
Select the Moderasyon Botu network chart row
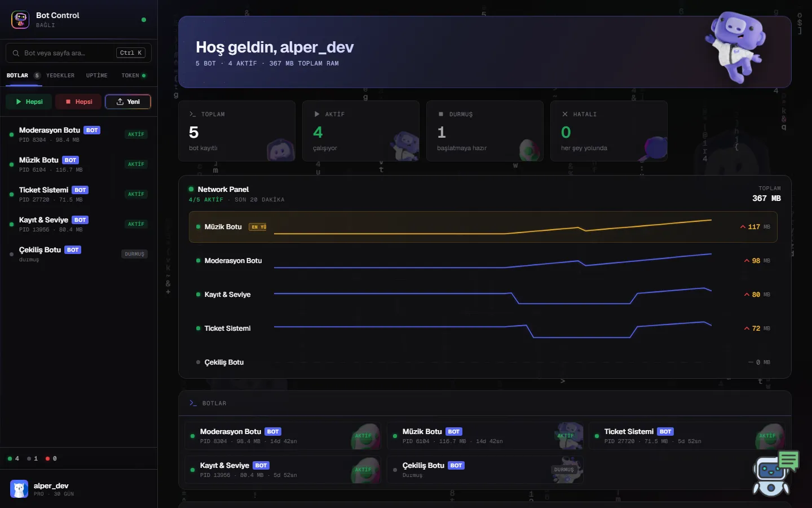pyautogui.click(x=483, y=261)
